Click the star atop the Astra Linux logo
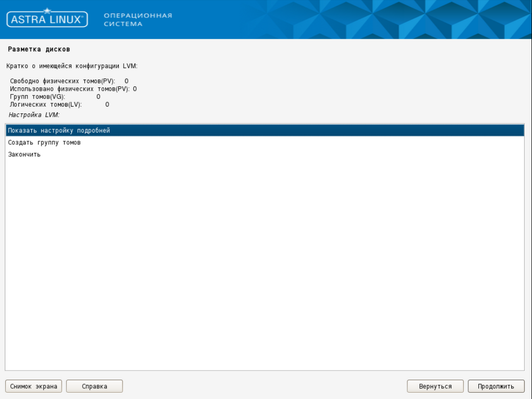This screenshot has height=399, width=532. click(x=47, y=11)
